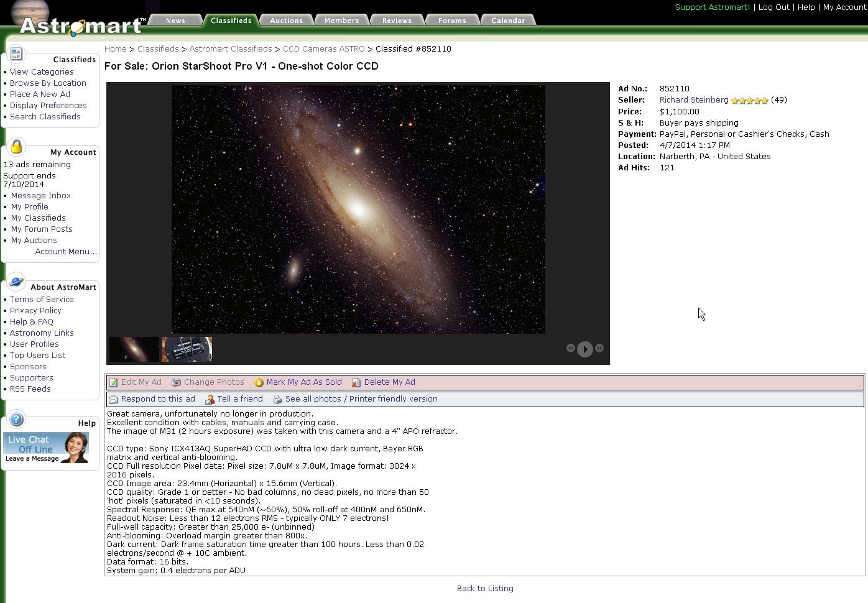
Task: Click the Respond to this ad envelope icon
Action: tap(113, 399)
